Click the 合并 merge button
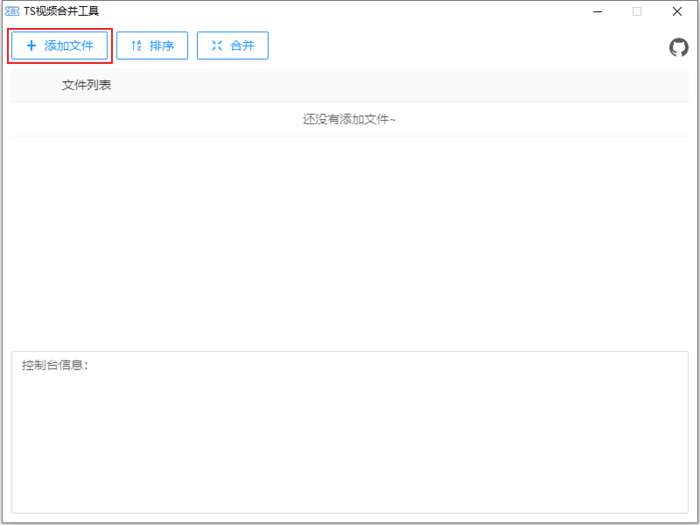The image size is (700, 525). coord(233,46)
